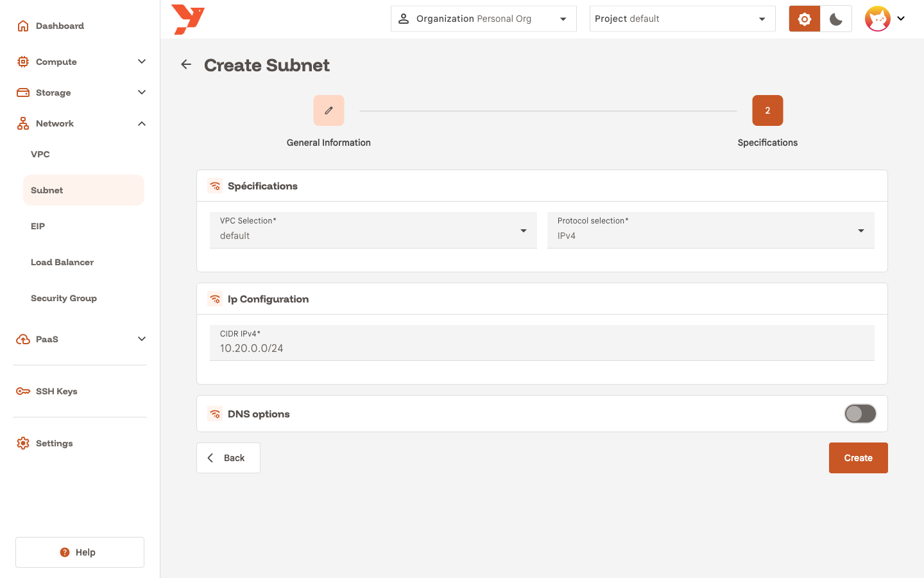Click the CIDR IPv4 input field

[542, 343]
